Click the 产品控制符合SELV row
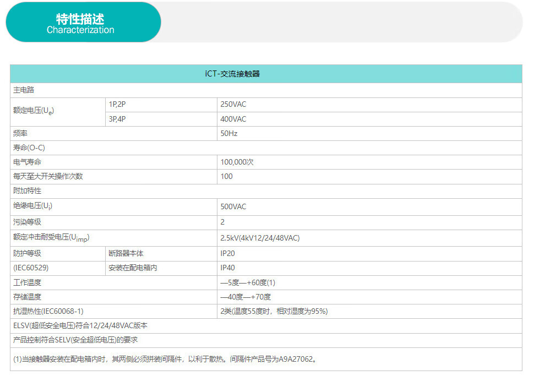 click(266, 340)
